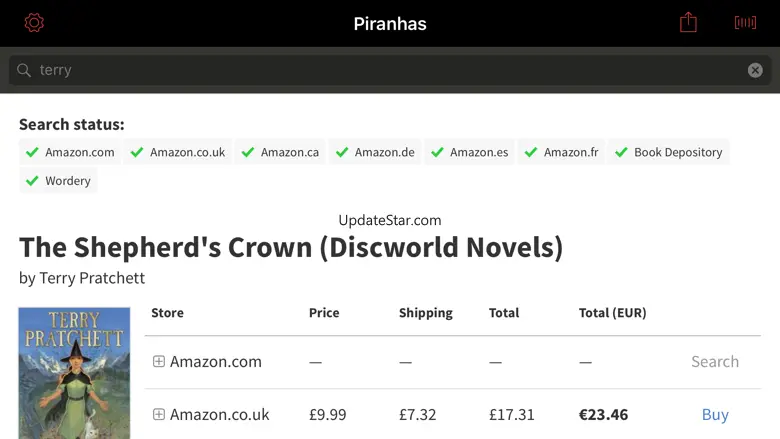Image resolution: width=780 pixels, height=439 pixels.
Task: Expand the Amazon.co.uk store row
Action: tap(158, 415)
